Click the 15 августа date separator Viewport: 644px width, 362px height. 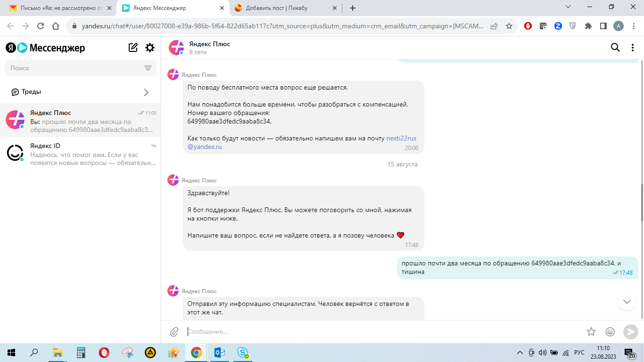(x=402, y=165)
